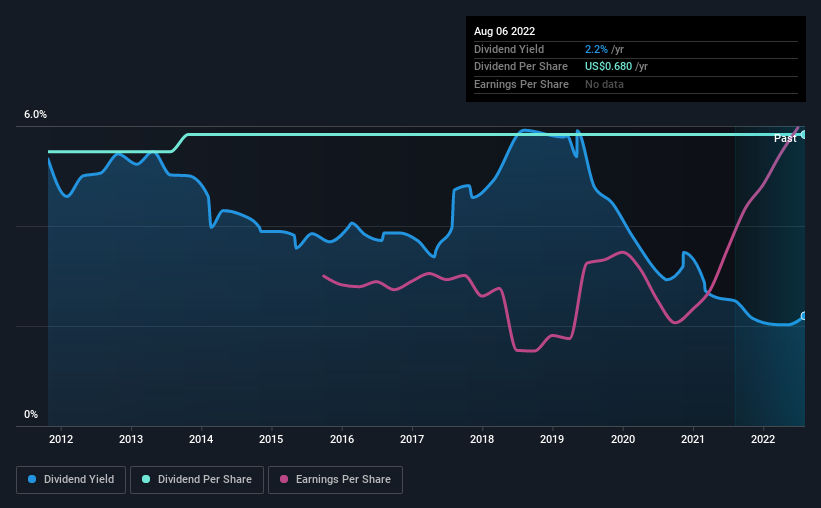Toggle the Dividend Per Share legend button
Screen dimensions: 821x508
tap(197, 480)
